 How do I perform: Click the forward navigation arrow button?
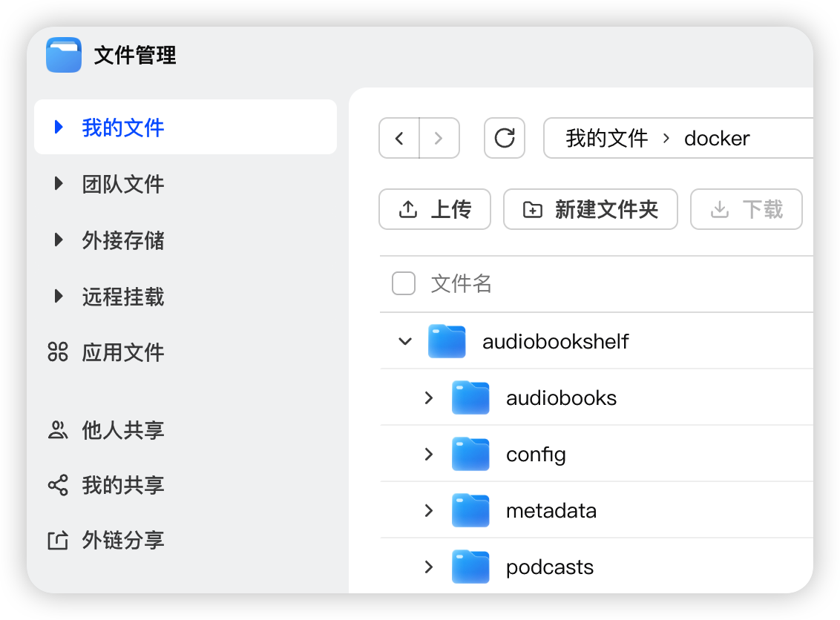pyautogui.click(x=439, y=139)
